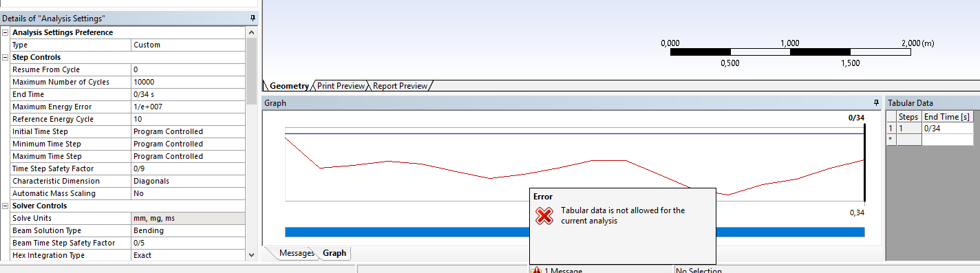Viewport: 980px width, 273px height.
Task: Switch to the Report Preview tab
Action: 400,86
